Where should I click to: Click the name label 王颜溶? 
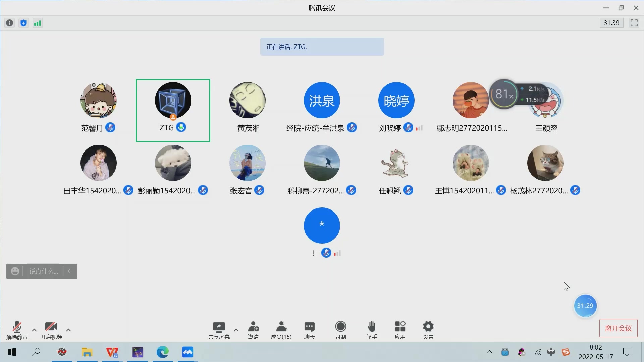(x=546, y=128)
